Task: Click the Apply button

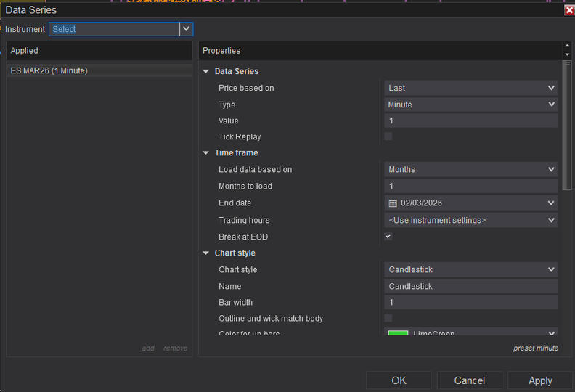Action: click(x=540, y=380)
